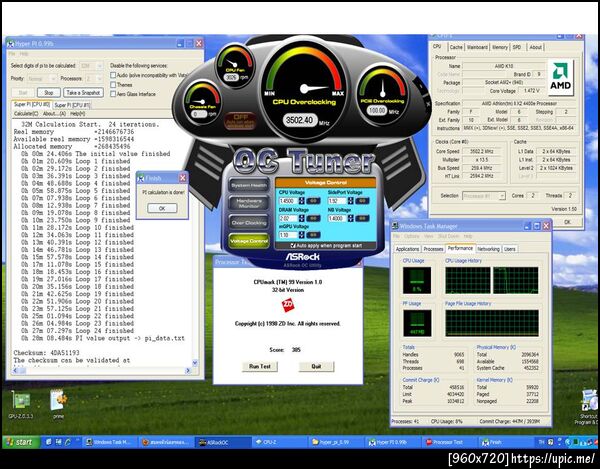Open the Memory tab in CPU-Z
This screenshot has width=600, height=469.
(x=500, y=47)
